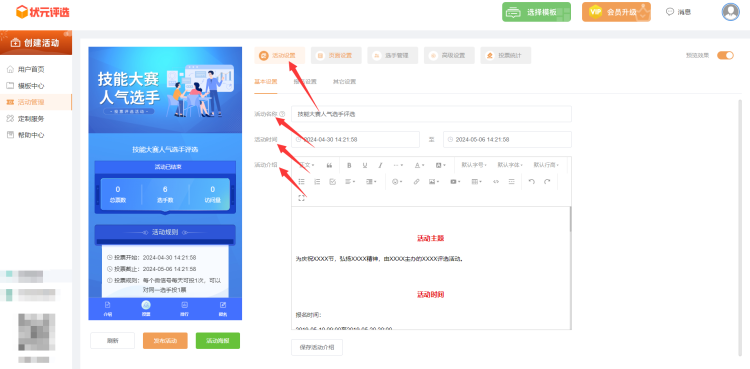The height and width of the screenshot is (369, 750).
Task: Insert a numbered list
Action: (317, 181)
